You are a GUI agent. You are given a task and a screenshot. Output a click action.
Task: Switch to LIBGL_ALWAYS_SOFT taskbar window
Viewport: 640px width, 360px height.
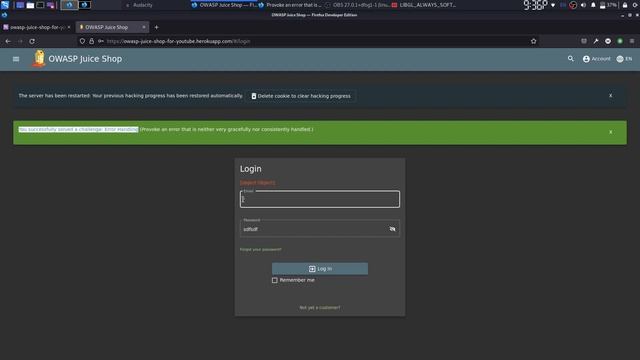pyautogui.click(x=424, y=5)
